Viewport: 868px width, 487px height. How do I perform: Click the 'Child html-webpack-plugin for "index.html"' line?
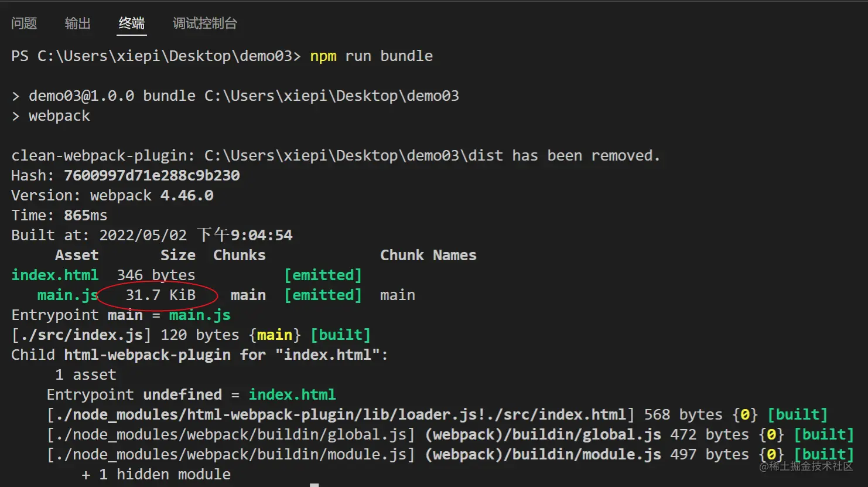tap(200, 355)
